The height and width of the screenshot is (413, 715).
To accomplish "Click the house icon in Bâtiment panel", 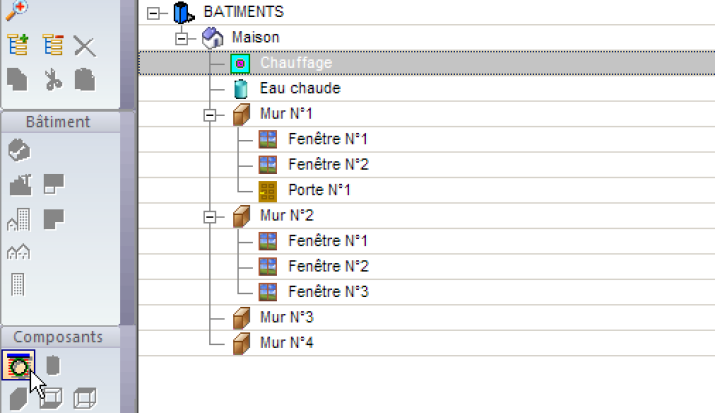I will pyautogui.click(x=19, y=150).
